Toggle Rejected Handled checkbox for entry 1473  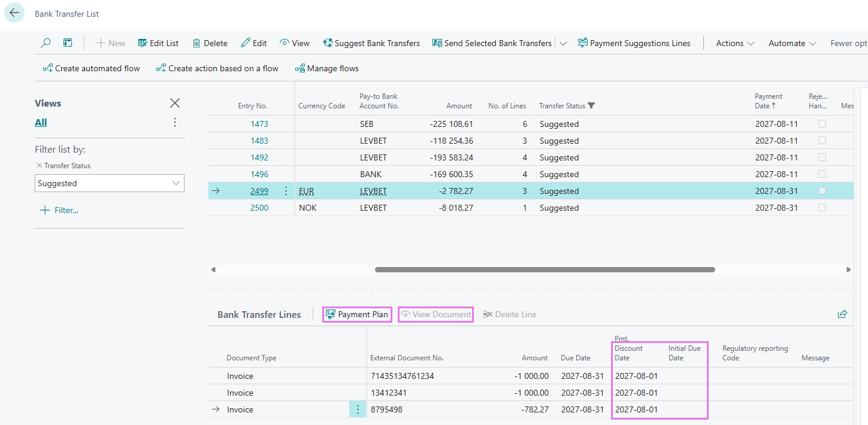(x=822, y=123)
